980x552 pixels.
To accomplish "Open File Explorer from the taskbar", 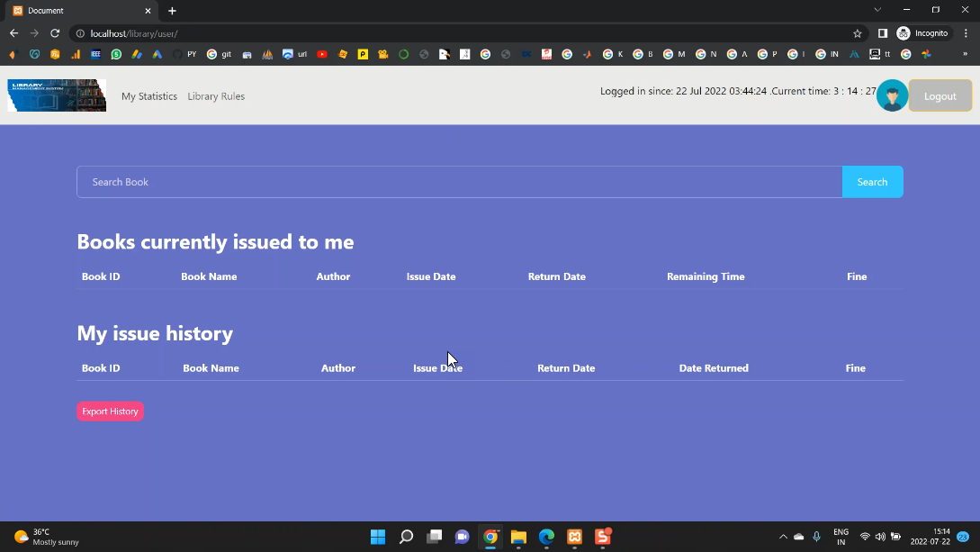I will click(518, 537).
